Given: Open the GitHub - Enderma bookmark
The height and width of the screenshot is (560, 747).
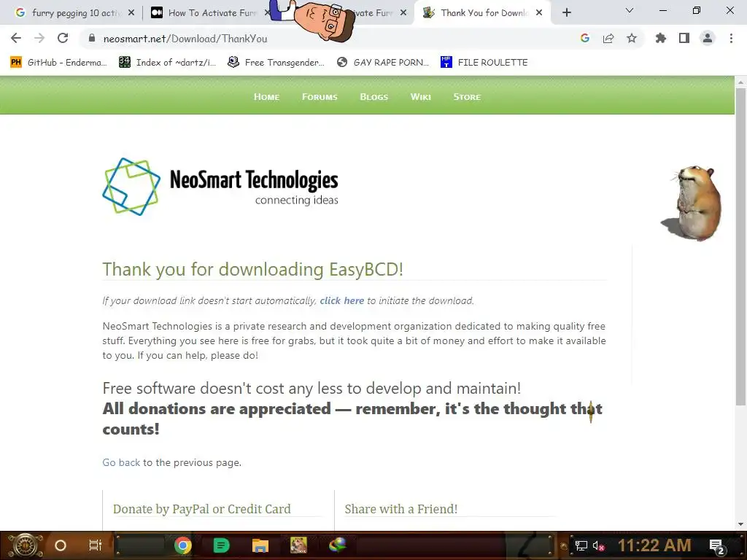Looking at the screenshot, I should point(59,63).
